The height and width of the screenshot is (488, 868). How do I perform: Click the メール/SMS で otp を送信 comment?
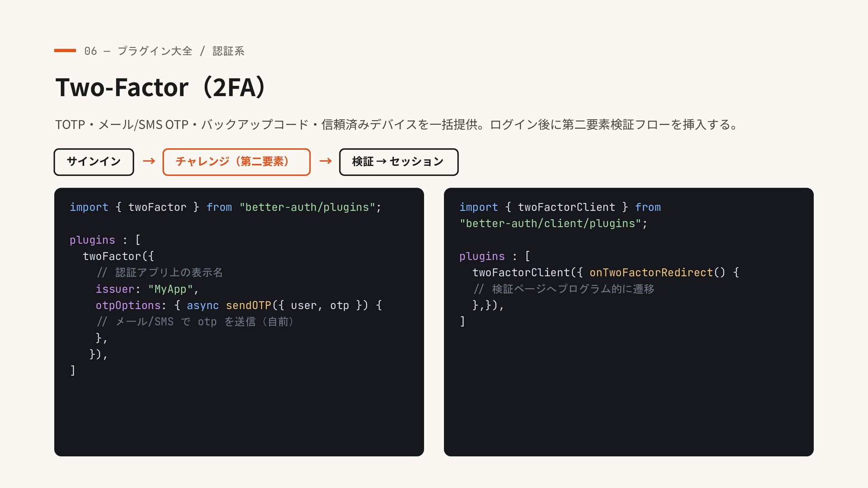(195, 322)
